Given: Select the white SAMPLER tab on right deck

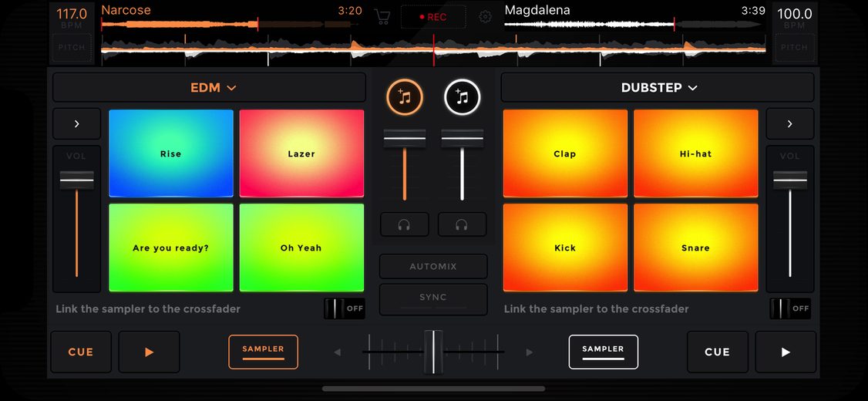Looking at the screenshot, I should point(604,352).
